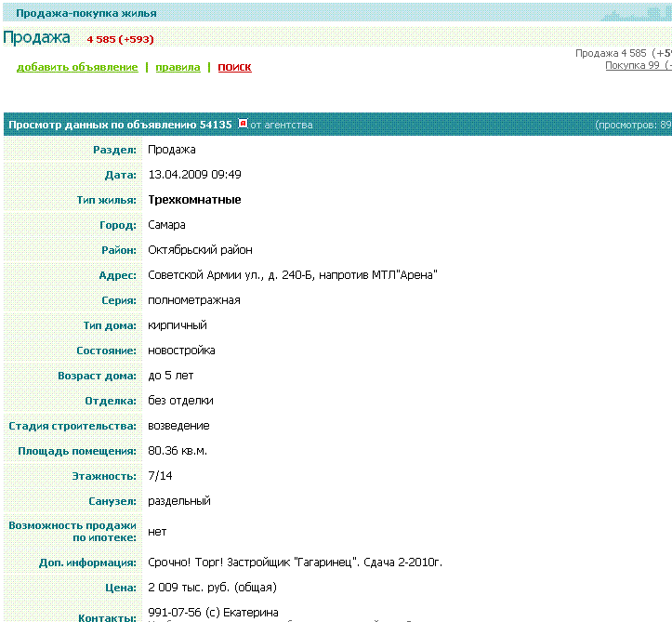This screenshot has width=672, height=622.
Task: Click the agency icon next to listing 54135
Action: point(243,124)
